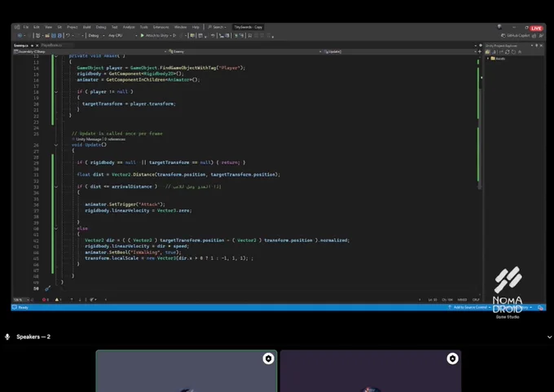Click the Open File toolbar icon
554x392 pixels.
tap(47, 36)
